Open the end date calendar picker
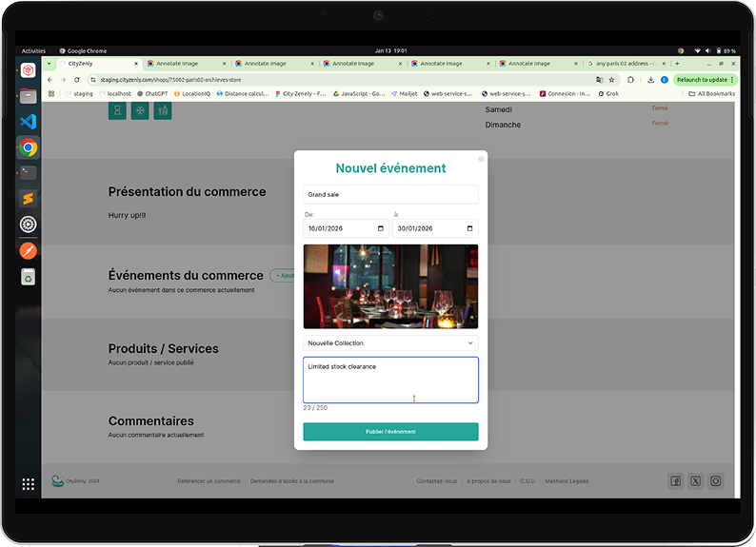This screenshot has width=756, height=547. (470, 228)
